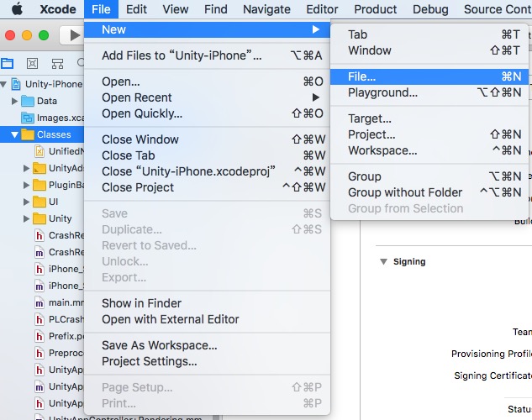Select the main.mm file icon

[40, 302]
